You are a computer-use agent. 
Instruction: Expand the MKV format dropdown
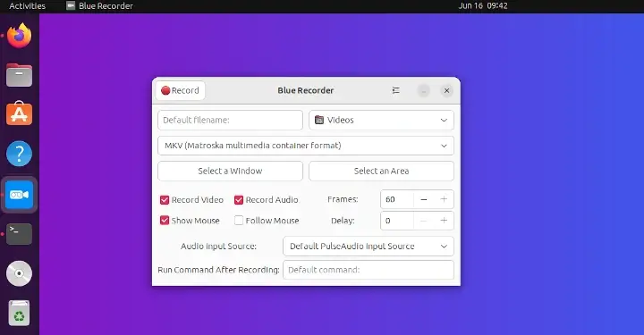click(x=306, y=146)
